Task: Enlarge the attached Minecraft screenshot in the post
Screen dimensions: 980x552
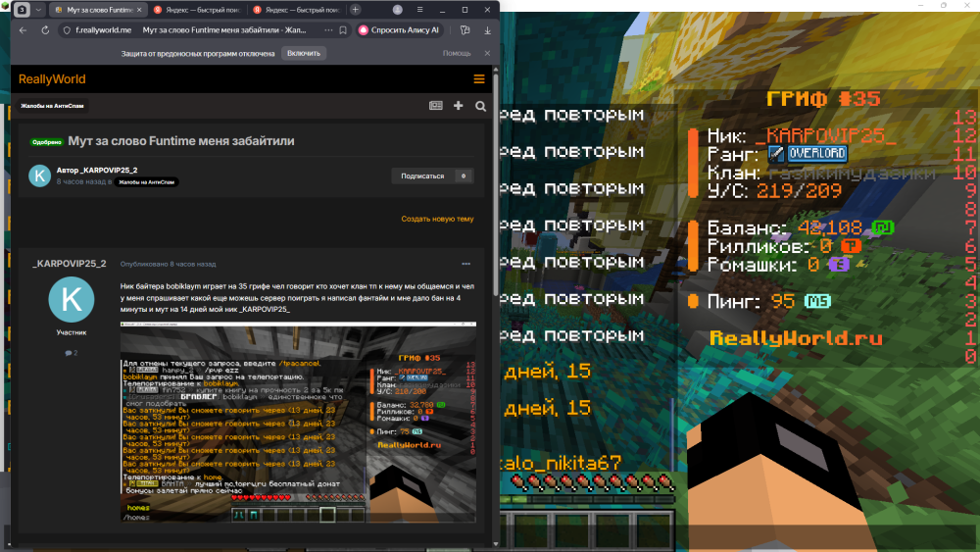Action: coord(298,422)
